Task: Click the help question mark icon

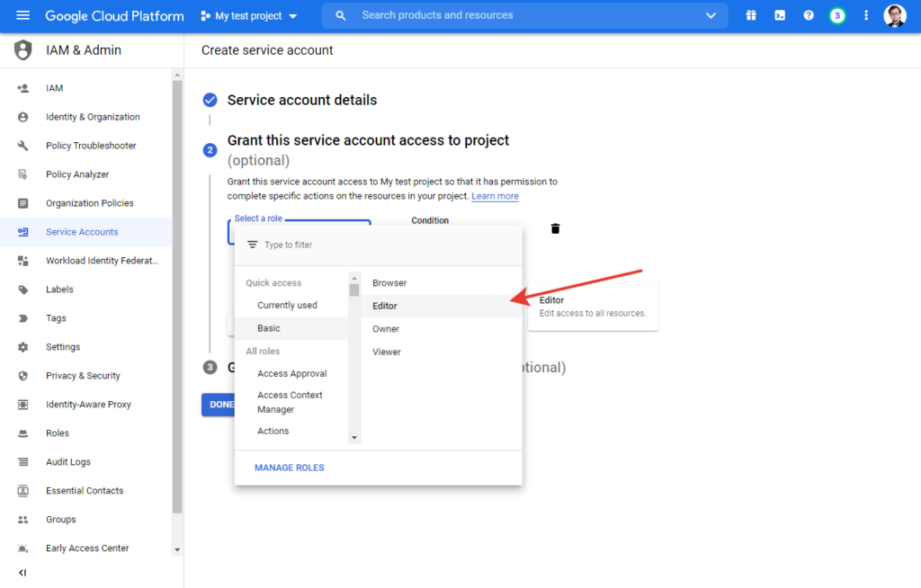Action: click(809, 15)
